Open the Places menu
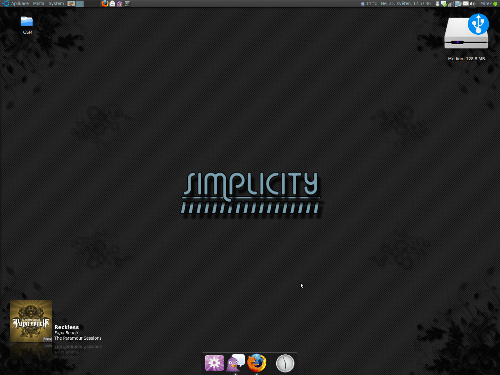The width and height of the screenshot is (500, 375). [x=39, y=4]
